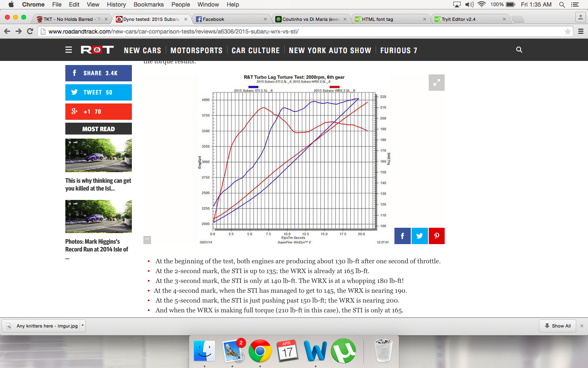This screenshot has width=588, height=368.
Task: Click the MOST READ header
Action: pos(98,129)
